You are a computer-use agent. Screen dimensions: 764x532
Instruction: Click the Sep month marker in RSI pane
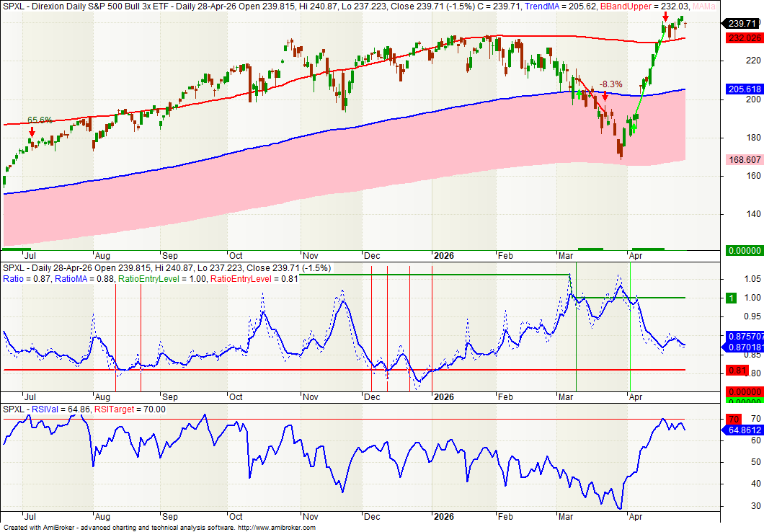click(169, 518)
